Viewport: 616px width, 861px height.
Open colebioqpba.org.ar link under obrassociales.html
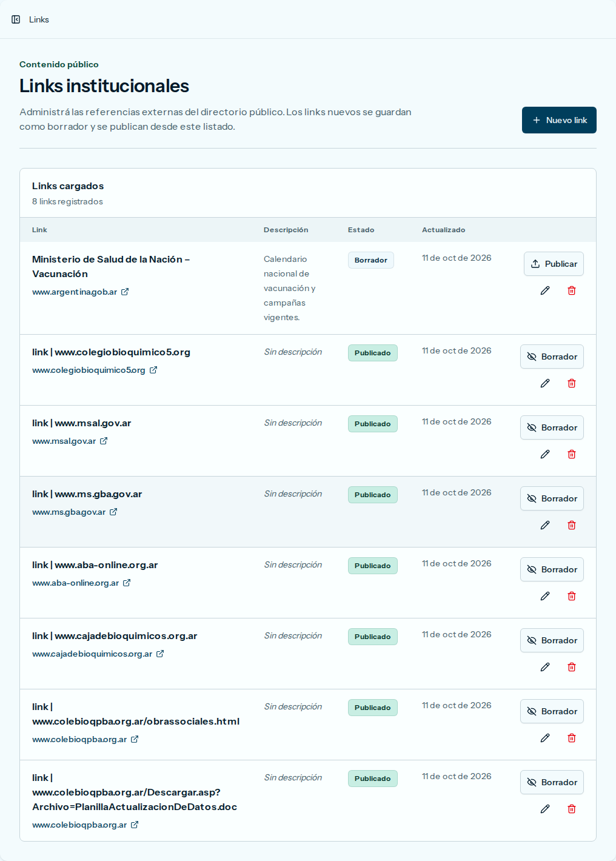pyautogui.click(x=85, y=739)
